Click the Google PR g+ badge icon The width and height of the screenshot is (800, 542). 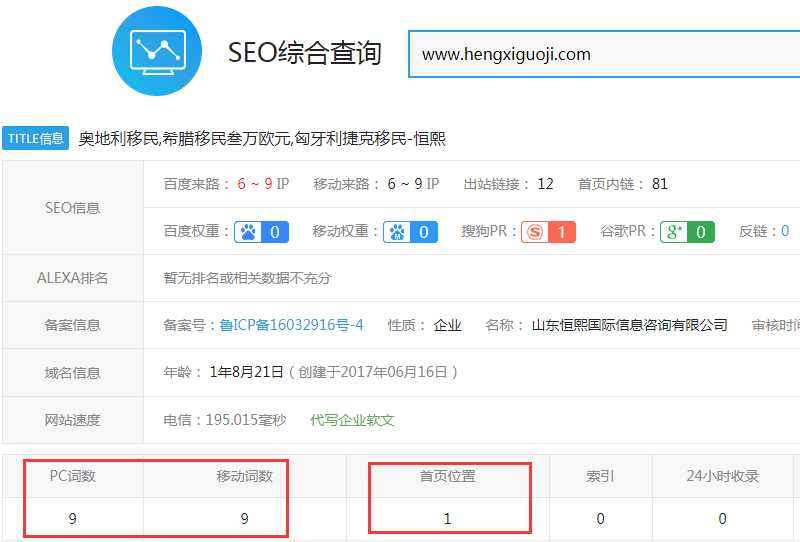pos(675,232)
